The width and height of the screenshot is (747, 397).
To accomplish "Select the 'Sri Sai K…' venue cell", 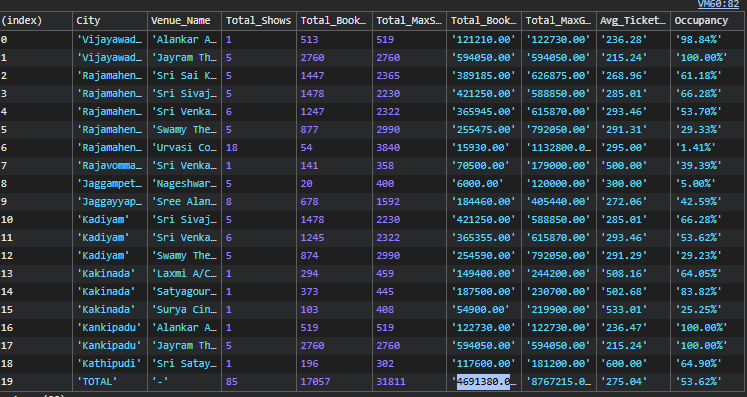I will click(x=184, y=76).
